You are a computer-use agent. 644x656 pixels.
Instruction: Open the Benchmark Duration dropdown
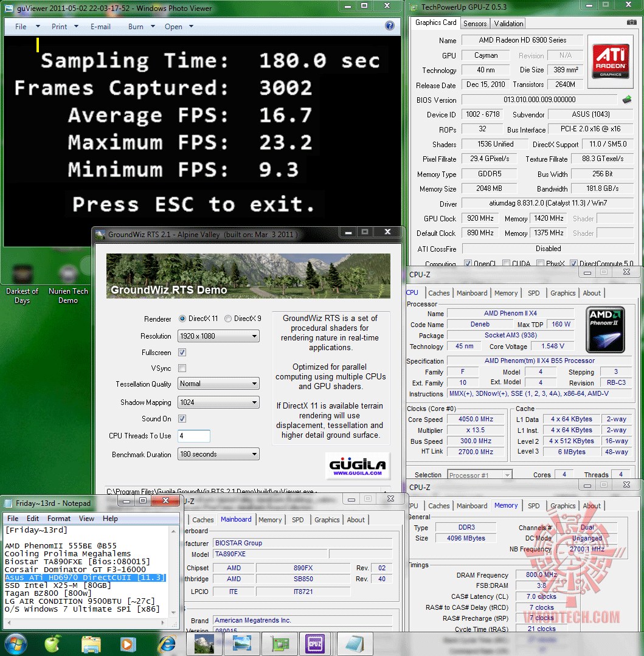pyautogui.click(x=218, y=454)
